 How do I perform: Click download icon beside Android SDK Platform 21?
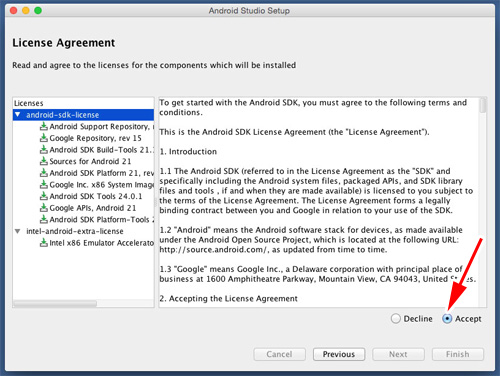[x=44, y=173]
